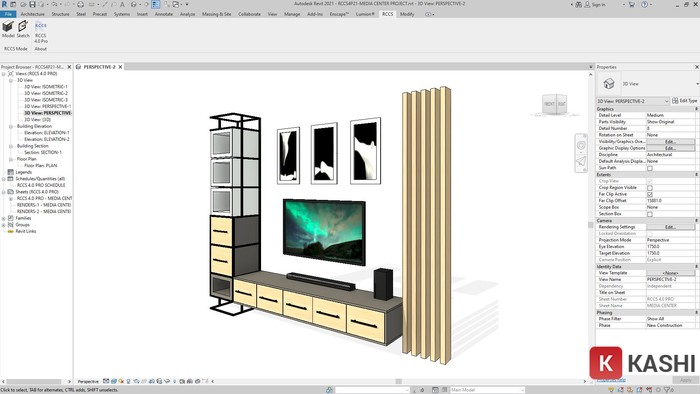
Task: Click the View Name PERSPECTIVE-2 field
Action: [x=671, y=279]
